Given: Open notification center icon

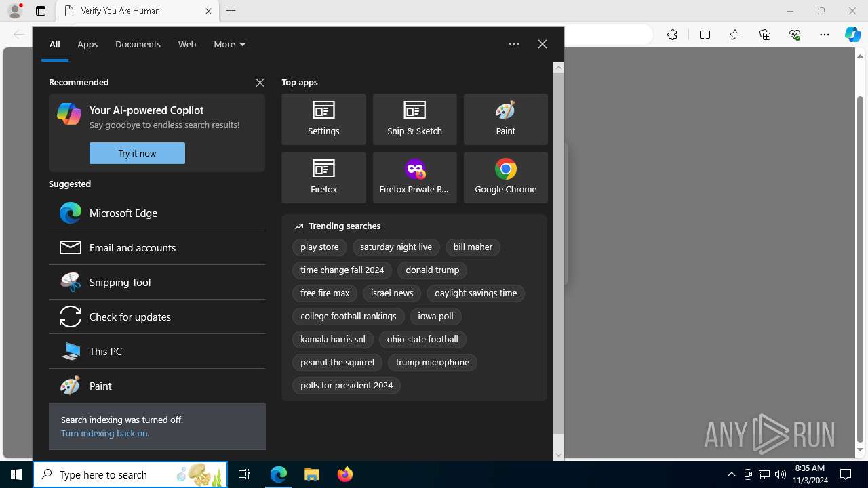Looking at the screenshot, I should (x=846, y=474).
